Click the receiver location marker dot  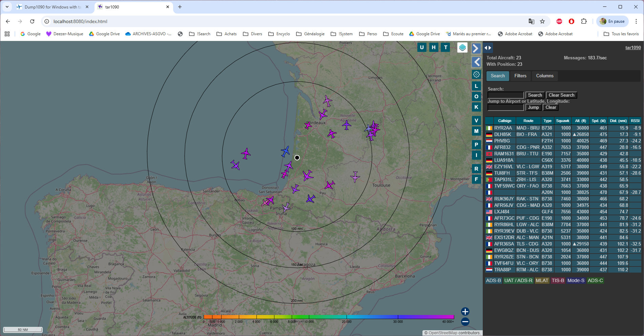pos(297,158)
